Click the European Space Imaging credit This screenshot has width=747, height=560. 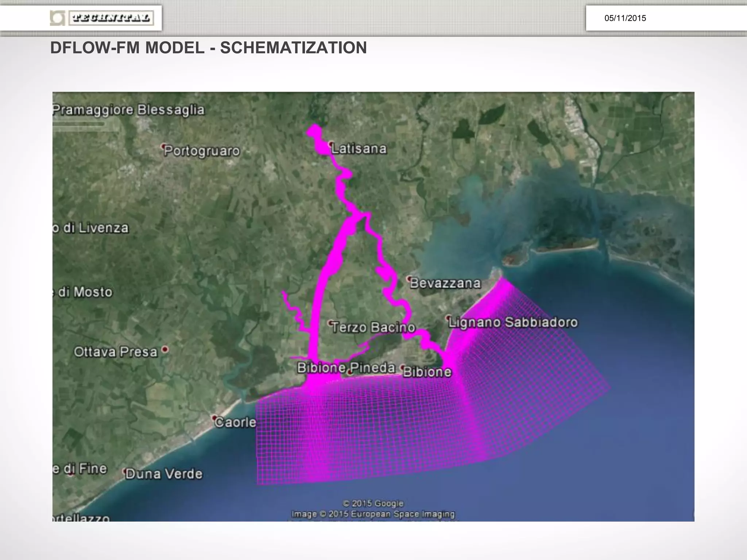373,514
